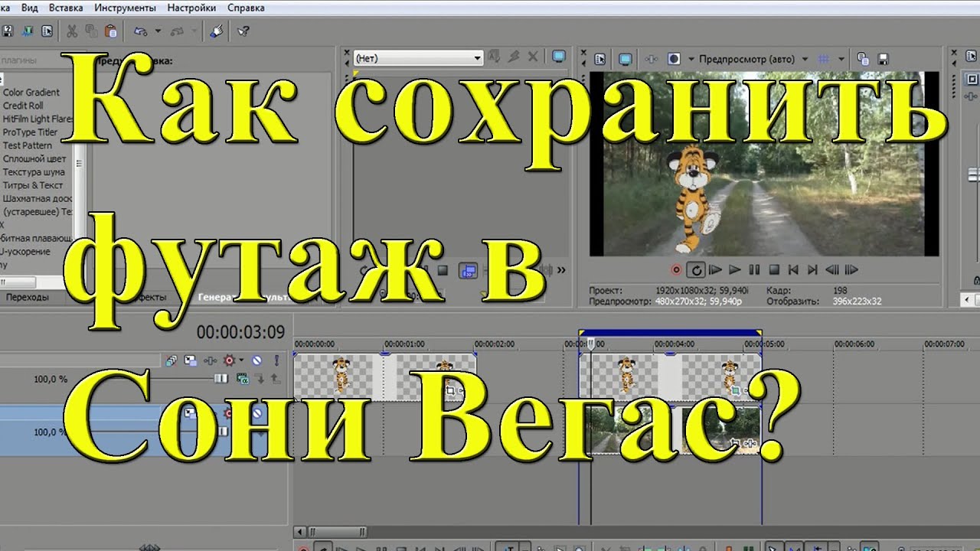Open Redo history dropdown arrow

click(194, 31)
